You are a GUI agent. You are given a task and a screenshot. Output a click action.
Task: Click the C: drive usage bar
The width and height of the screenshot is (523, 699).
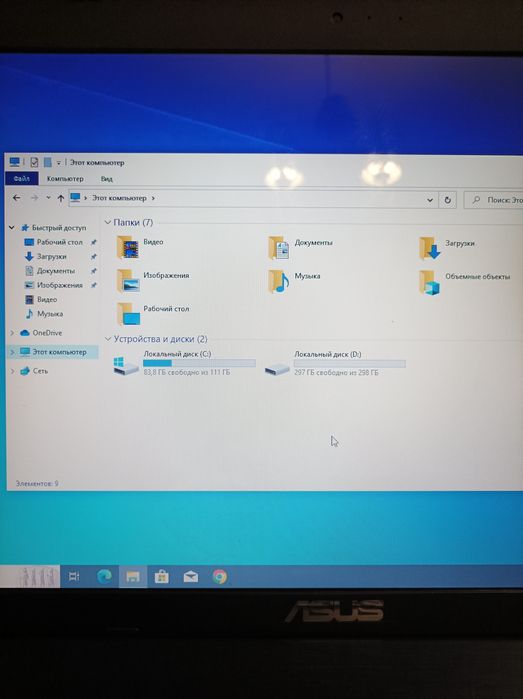click(199, 363)
